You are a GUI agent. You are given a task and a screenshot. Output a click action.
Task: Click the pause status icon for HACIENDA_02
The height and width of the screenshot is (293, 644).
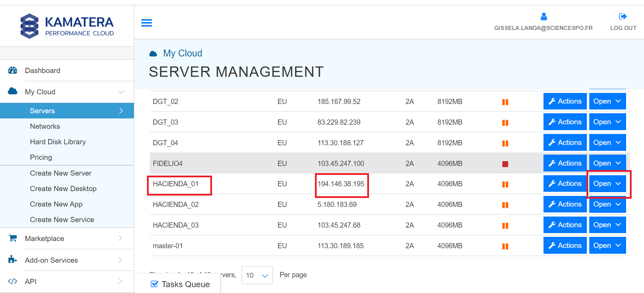pos(505,205)
